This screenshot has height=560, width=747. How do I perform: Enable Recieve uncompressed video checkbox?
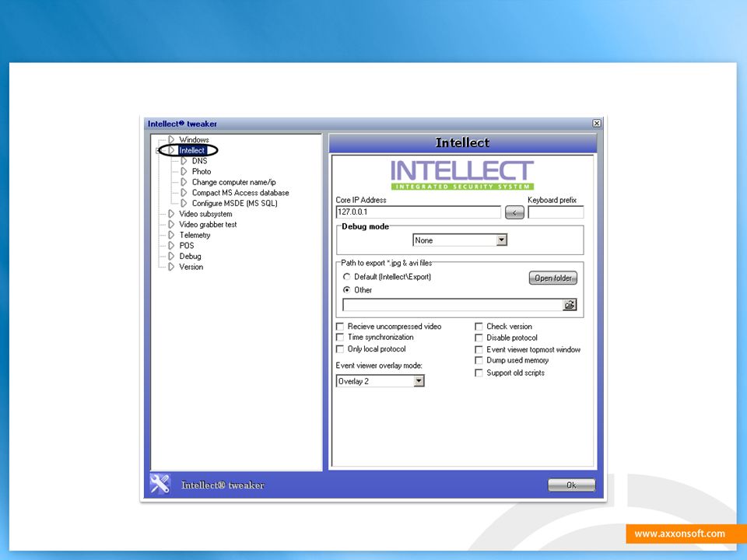340,326
